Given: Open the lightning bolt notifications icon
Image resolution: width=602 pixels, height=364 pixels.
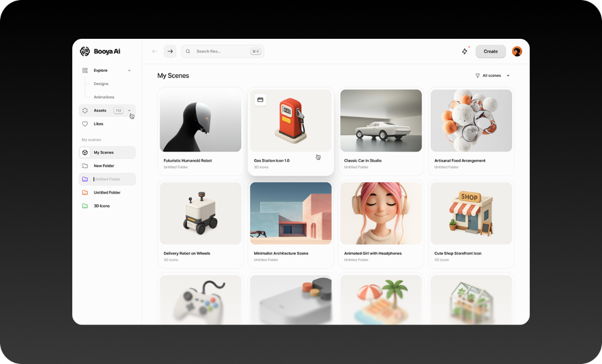Looking at the screenshot, I should 464,51.
